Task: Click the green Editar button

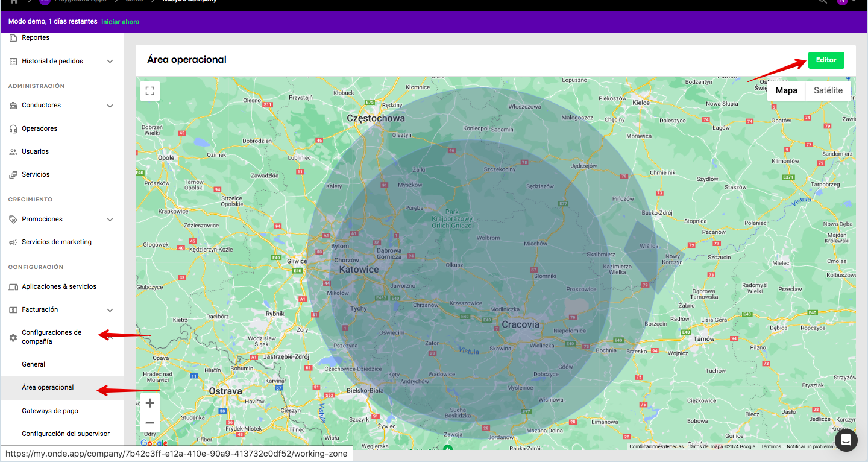Action: point(826,60)
